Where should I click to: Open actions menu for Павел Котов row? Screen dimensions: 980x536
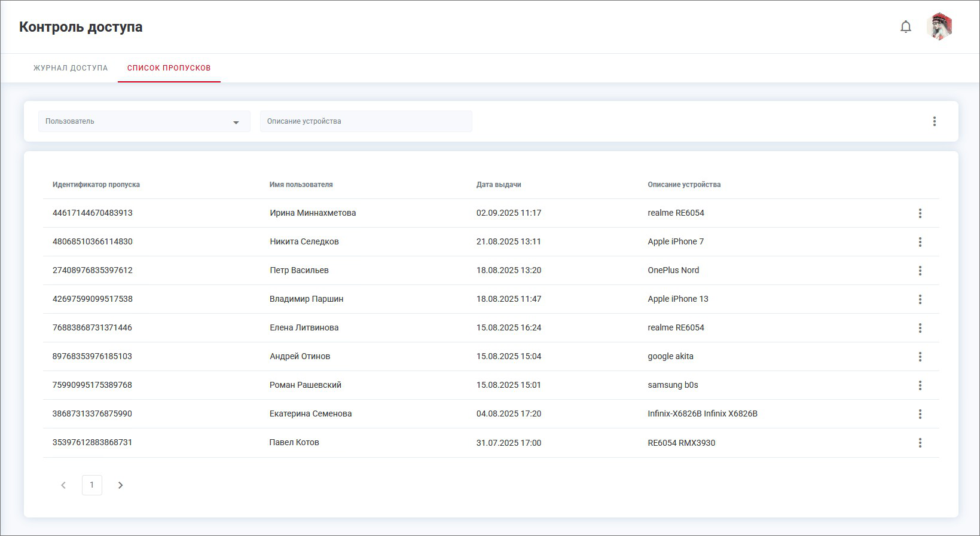920,443
